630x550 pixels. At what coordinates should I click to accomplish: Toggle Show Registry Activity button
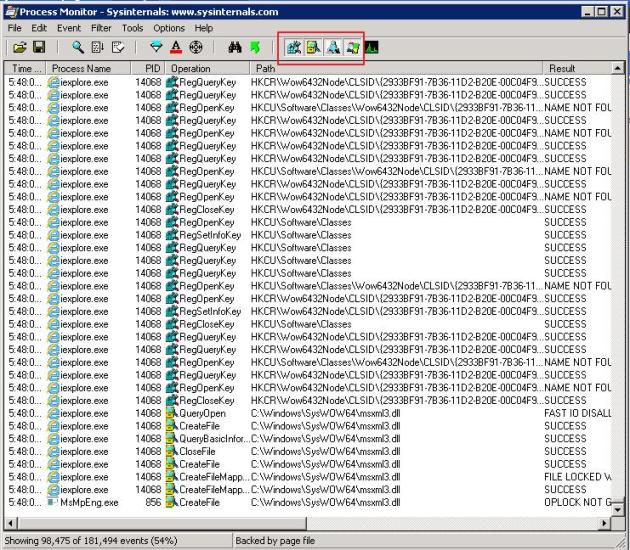(293, 47)
